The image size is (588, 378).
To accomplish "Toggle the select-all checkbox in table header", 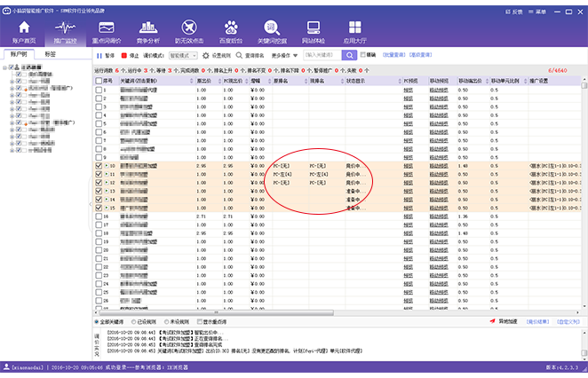I will (x=98, y=81).
